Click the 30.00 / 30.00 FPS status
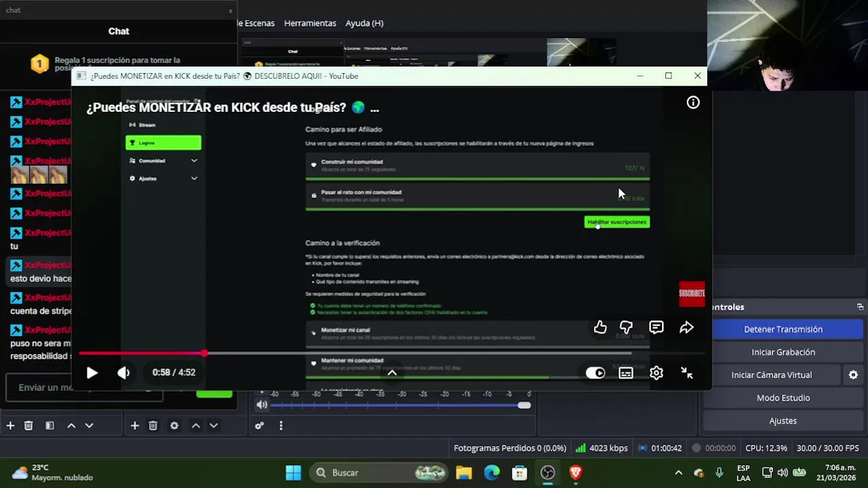 click(x=827, y=448)
